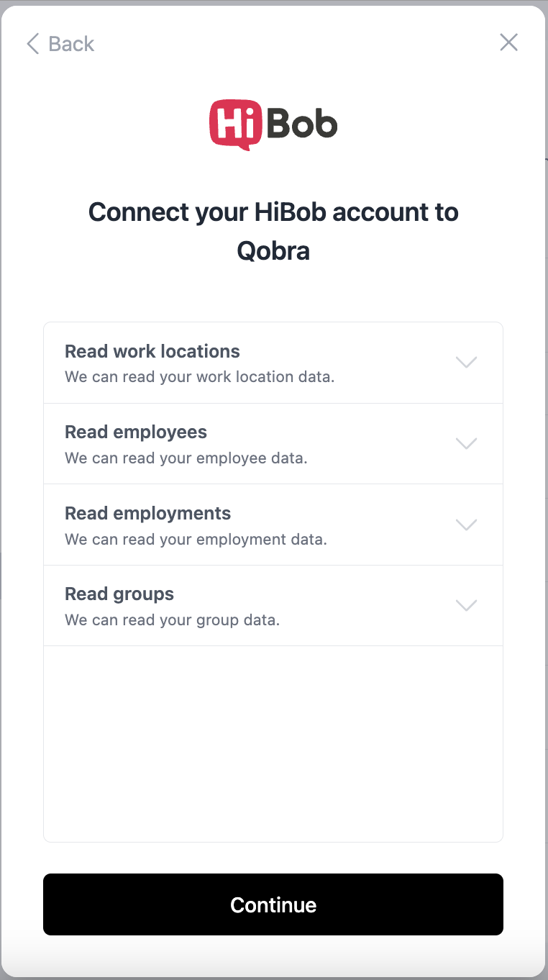548x980 pixels.
Task: Expand the Read employees chevron
Action: point(467,444)
